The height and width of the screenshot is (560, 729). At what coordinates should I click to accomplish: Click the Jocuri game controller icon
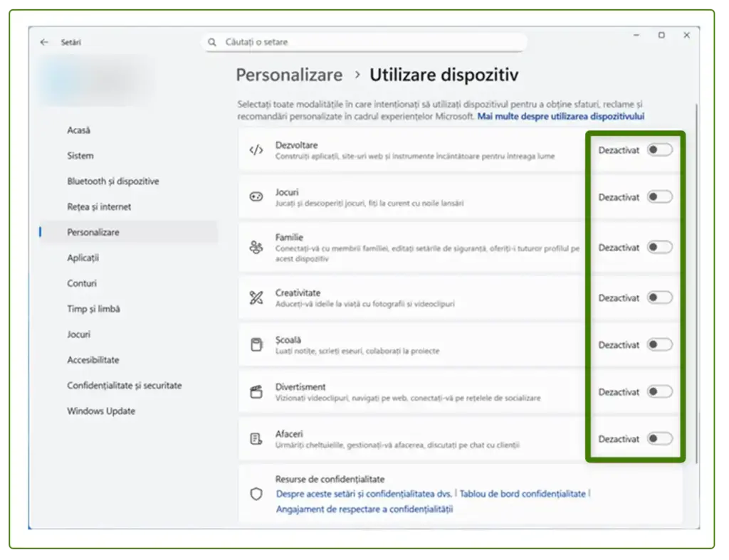point(256,197)
